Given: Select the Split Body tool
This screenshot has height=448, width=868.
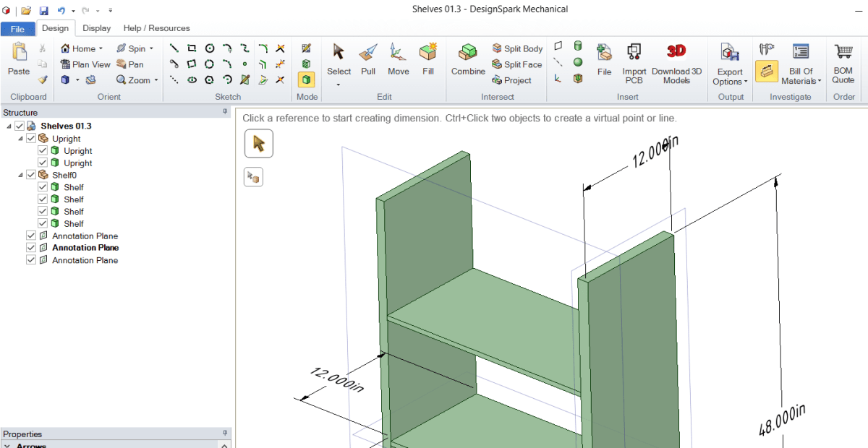Looking at the screenshot, I should point(516,48).
